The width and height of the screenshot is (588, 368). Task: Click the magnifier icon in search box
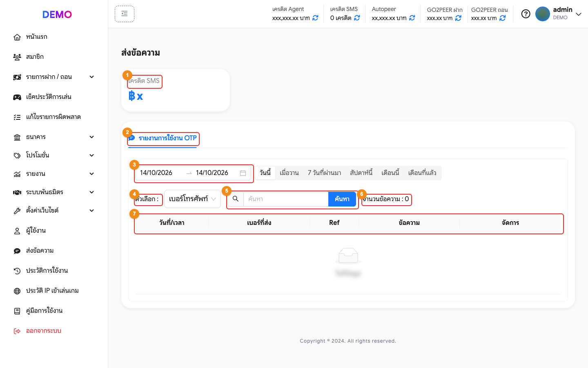pos(236,199)
